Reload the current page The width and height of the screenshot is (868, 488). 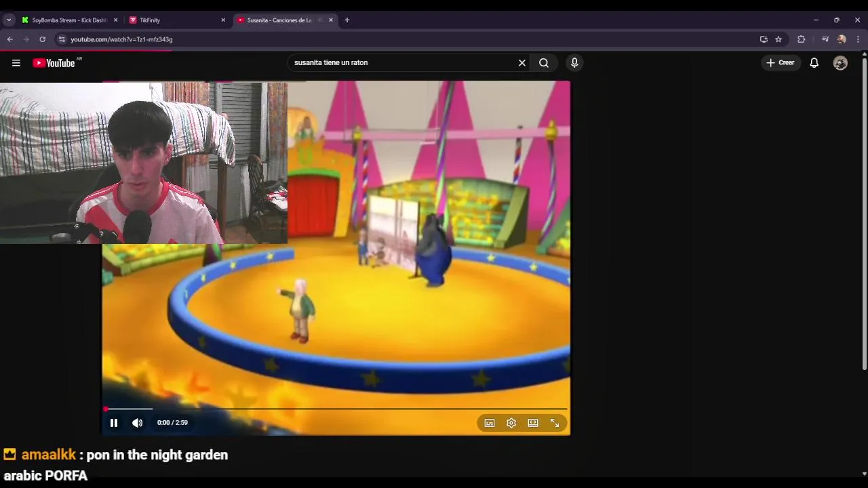point(43,39)
